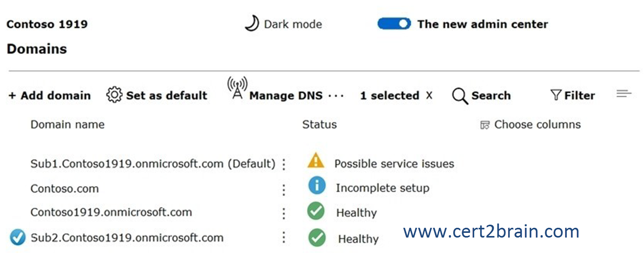Click the Search magnifier icon
The image size is (644, 259).
[x=460, y=96]
